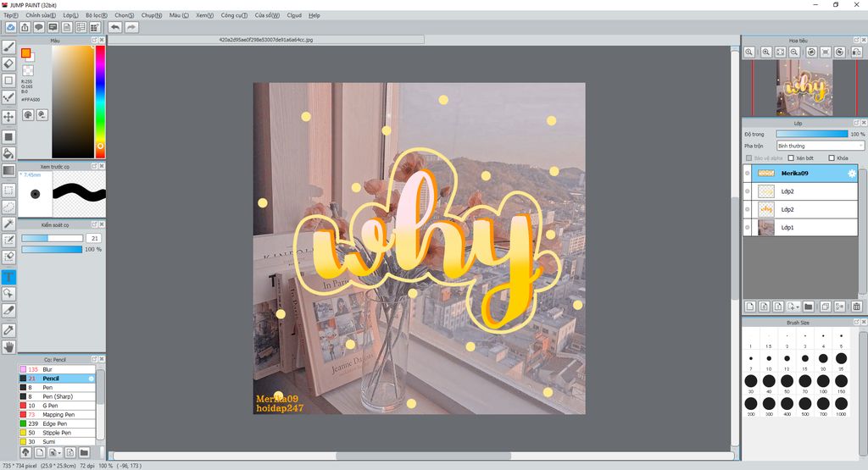
Task: Open Pencil brush gear settings
Action: (x=92, y=379)
